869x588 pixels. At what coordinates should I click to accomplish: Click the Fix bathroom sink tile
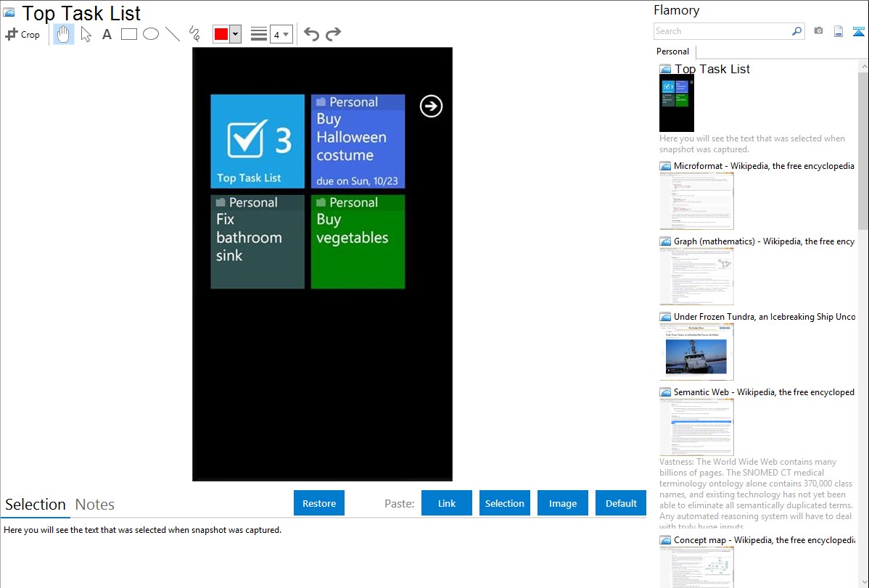point(258,241)
